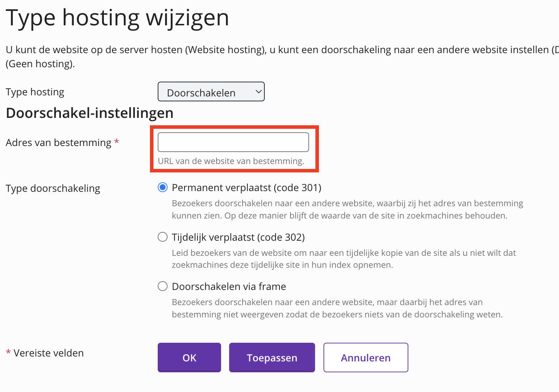
Task: Click the 'Doorschakel-instellingen' section heading
Action: pyautogui.click(x=90, y=113)
